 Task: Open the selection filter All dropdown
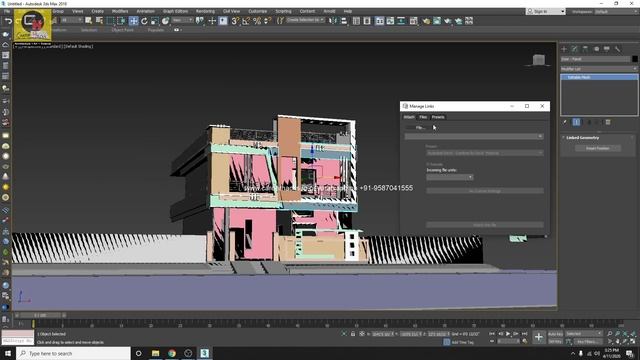tap(71, 20)
